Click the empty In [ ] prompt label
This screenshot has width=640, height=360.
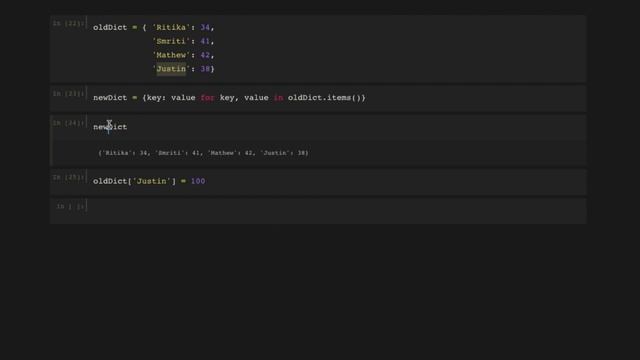[71, 207]
